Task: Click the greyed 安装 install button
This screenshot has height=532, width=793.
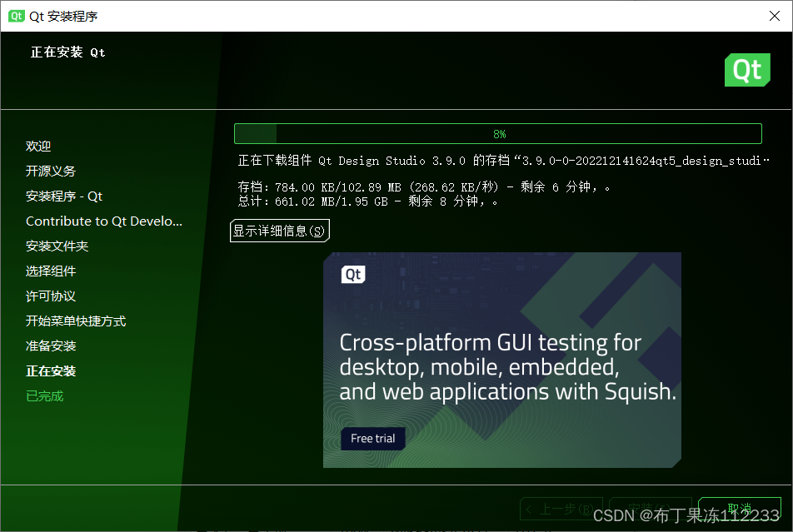Action: (650, 509)
